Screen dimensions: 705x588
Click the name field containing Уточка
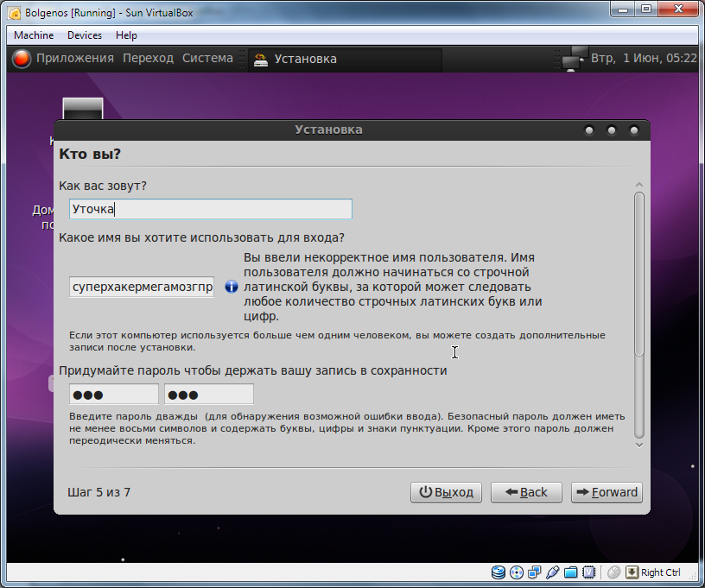tap(211, 209)
